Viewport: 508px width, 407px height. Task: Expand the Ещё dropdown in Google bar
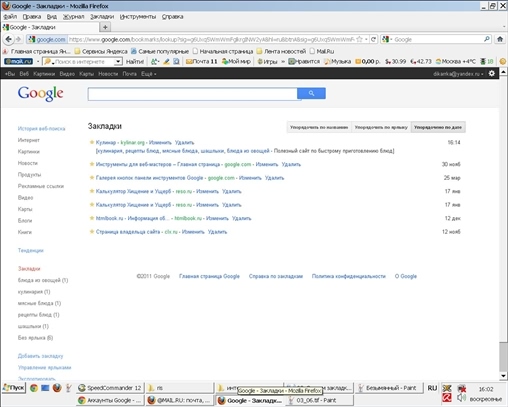pyautogui.click(x=148, y=74)
